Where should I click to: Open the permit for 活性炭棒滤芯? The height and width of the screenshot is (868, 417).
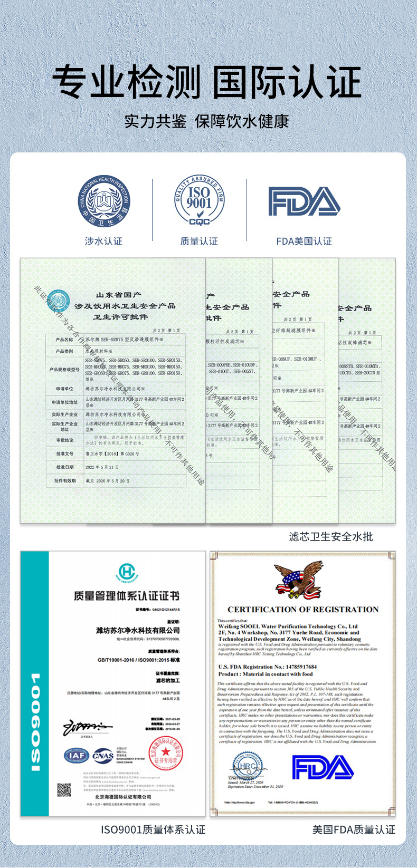[x=367, y=390]
